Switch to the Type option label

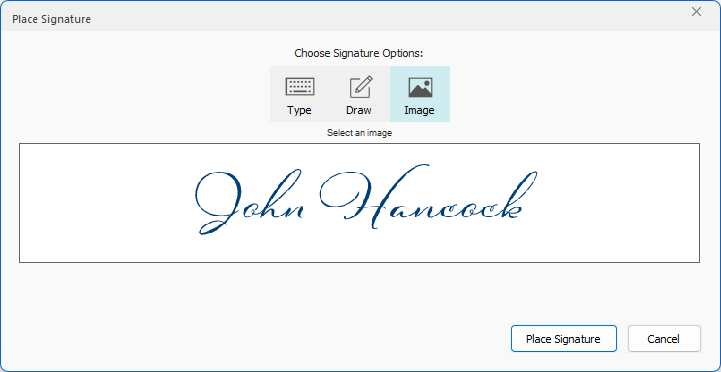coord(299,110)
